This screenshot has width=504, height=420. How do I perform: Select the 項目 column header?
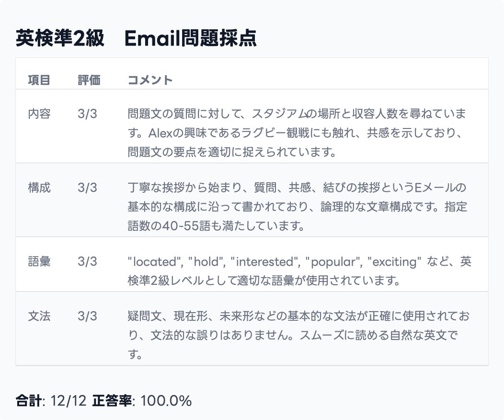39,80
